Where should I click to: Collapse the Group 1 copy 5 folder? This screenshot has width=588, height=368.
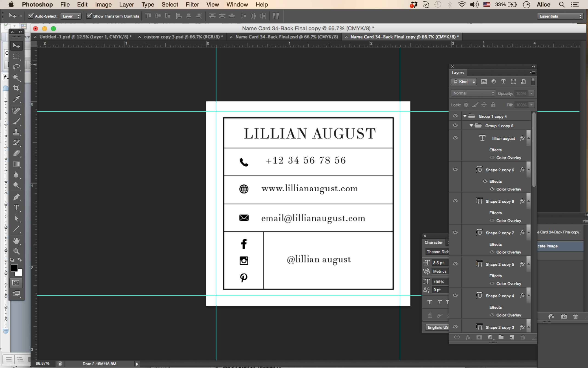471,126
